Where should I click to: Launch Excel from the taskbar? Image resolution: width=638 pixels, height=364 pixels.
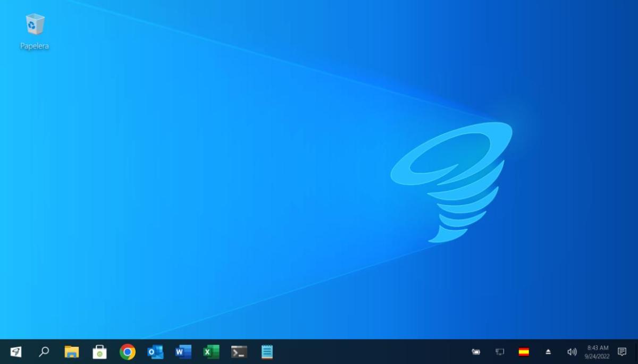pyautogui.click(x=211, y=352)
